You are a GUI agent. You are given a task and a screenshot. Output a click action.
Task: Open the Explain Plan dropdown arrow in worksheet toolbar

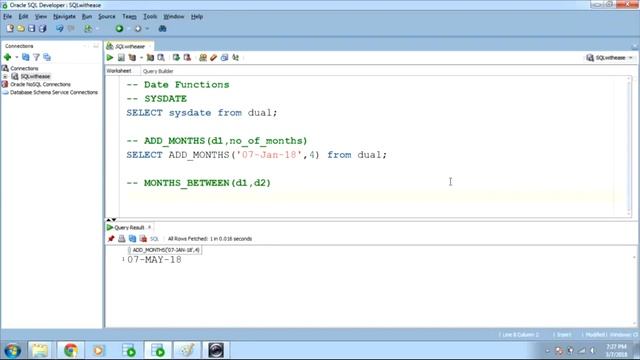tap(141, 58)
